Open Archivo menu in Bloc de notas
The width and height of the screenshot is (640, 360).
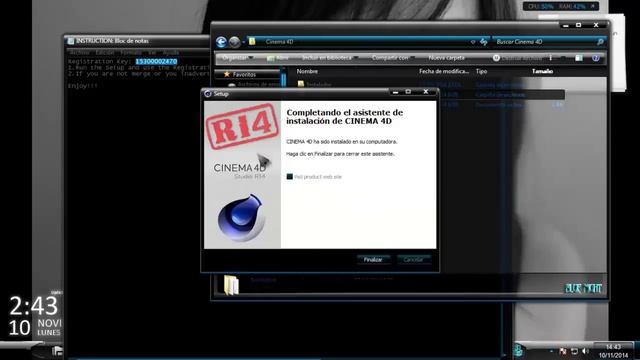80,53
